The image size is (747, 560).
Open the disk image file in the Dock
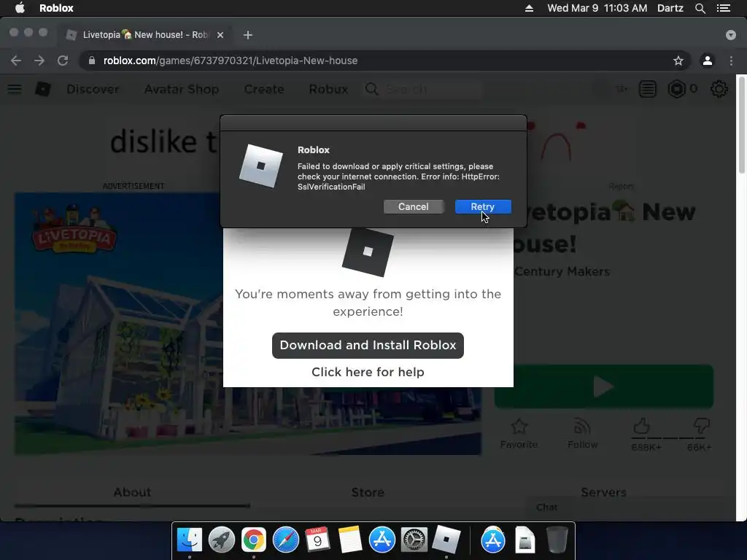[525, 540]
